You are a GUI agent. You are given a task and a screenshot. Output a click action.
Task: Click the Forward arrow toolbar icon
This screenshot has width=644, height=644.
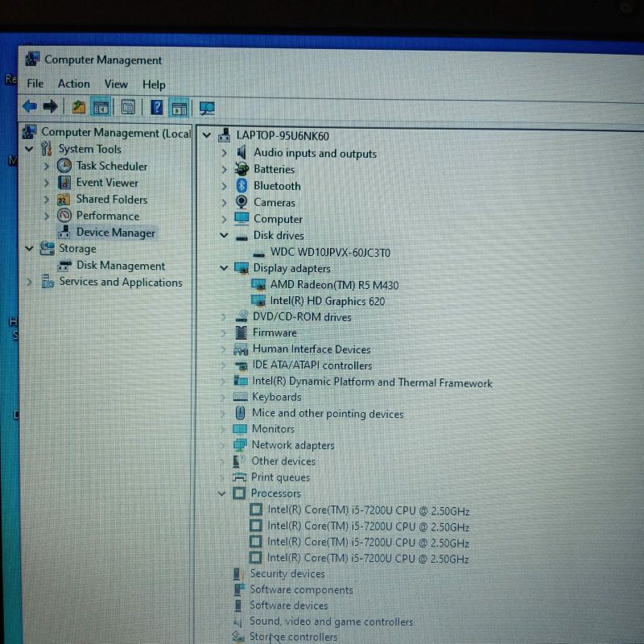coord(50,106)
